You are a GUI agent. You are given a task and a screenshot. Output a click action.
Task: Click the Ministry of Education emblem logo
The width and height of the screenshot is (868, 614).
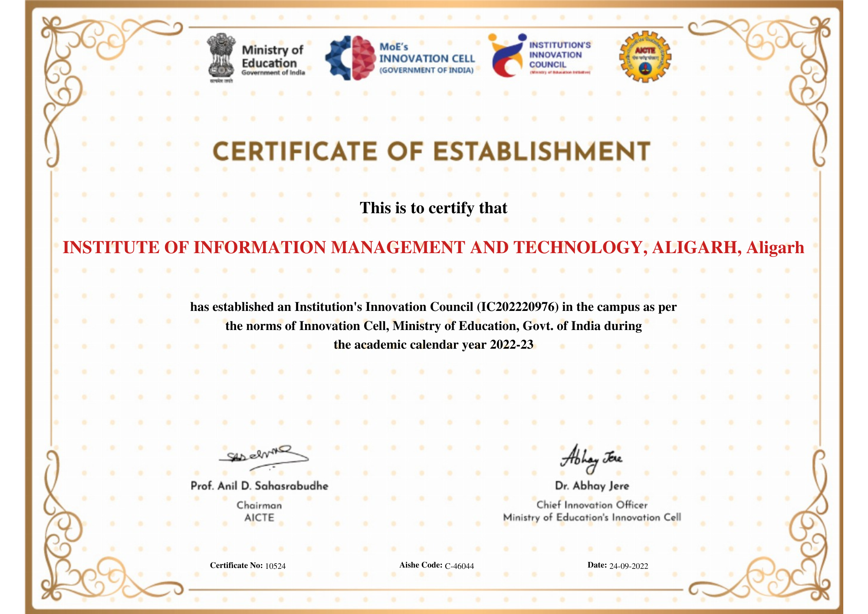tap(222, 57)
